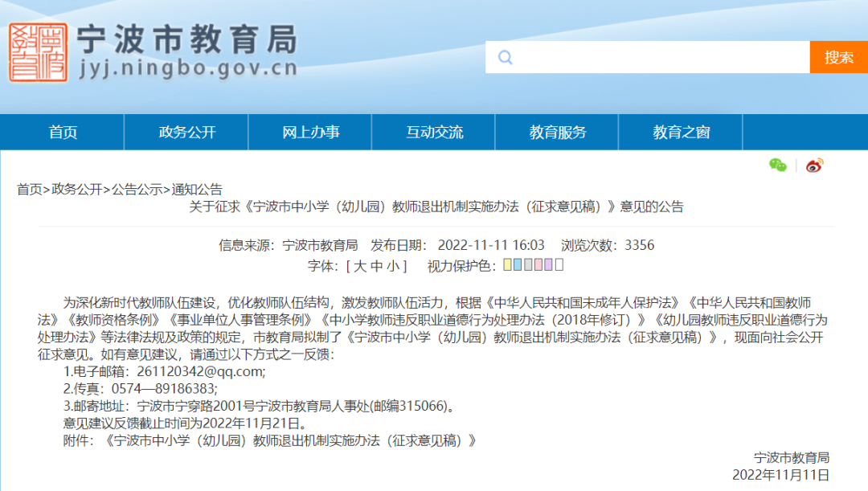
Task: Open the 政务公开 navigation menu
Action: tap(187, 133)
